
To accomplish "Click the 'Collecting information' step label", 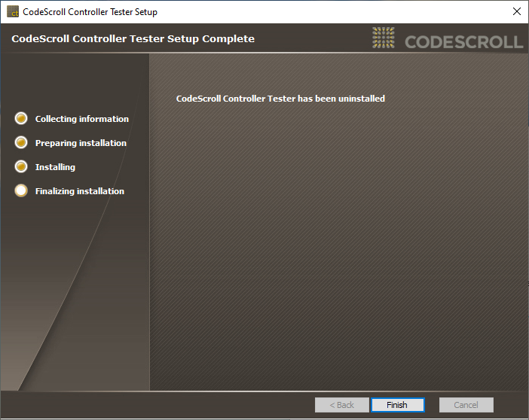I will tap(82, 119).
